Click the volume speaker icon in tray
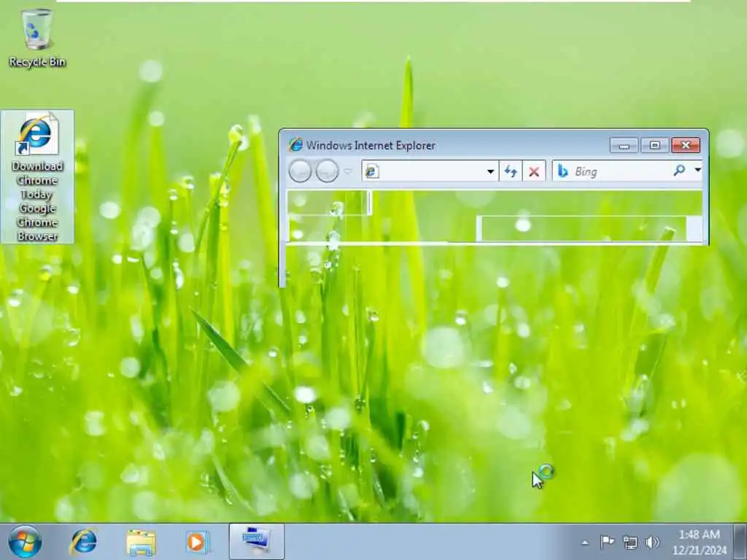This screenshot has width=747, height=560. [652, 542]
